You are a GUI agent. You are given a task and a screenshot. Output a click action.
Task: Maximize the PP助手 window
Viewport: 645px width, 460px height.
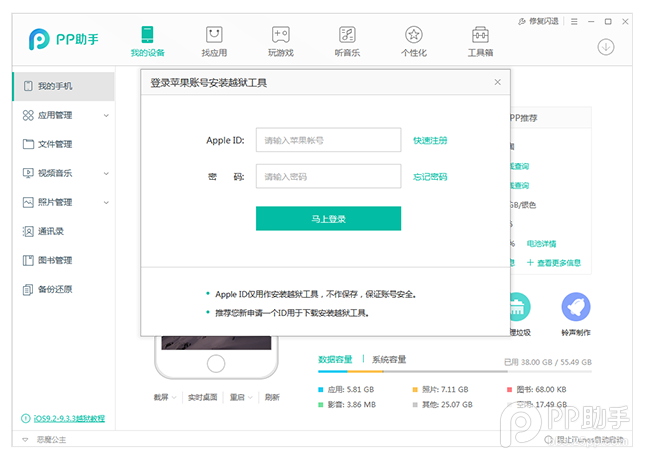[608, 21]
